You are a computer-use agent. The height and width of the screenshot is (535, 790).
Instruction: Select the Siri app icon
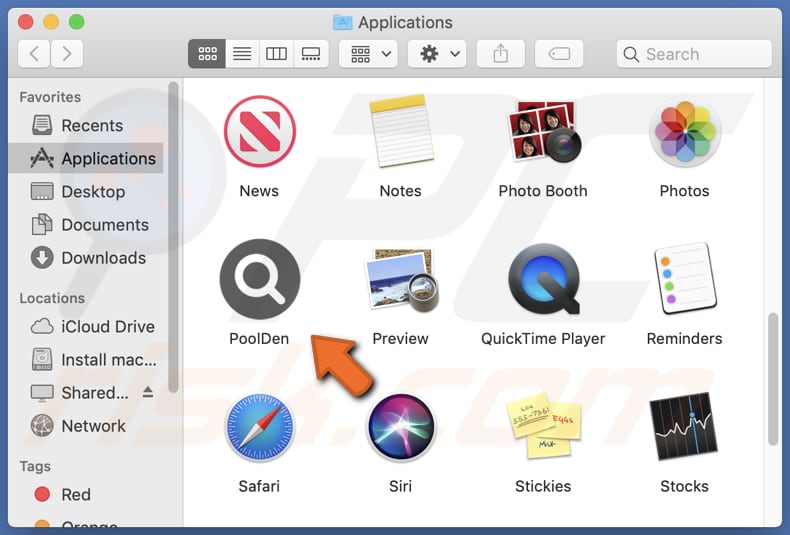pos(401,427)
